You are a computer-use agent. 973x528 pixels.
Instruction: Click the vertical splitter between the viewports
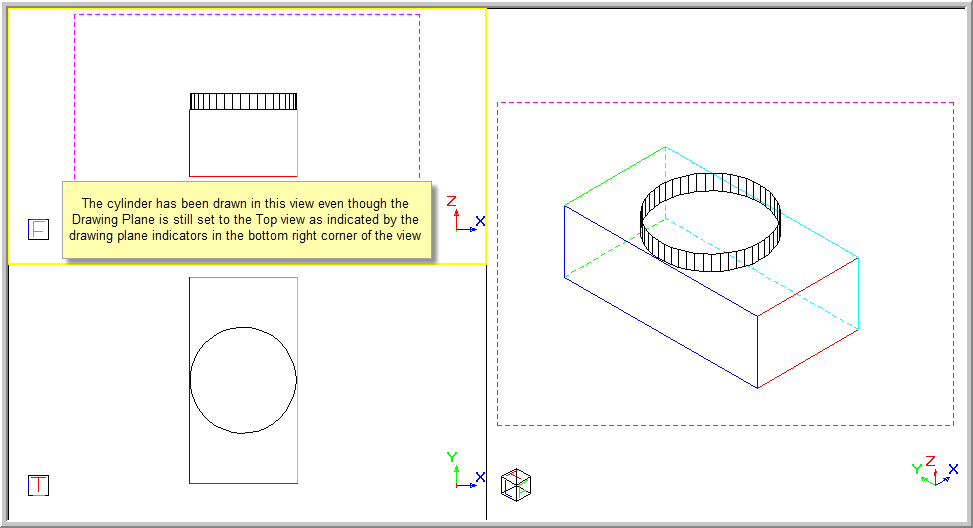click(487, 400)
